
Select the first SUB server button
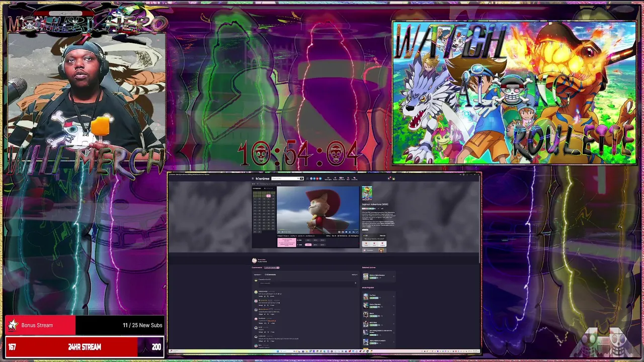pos(308,240)
